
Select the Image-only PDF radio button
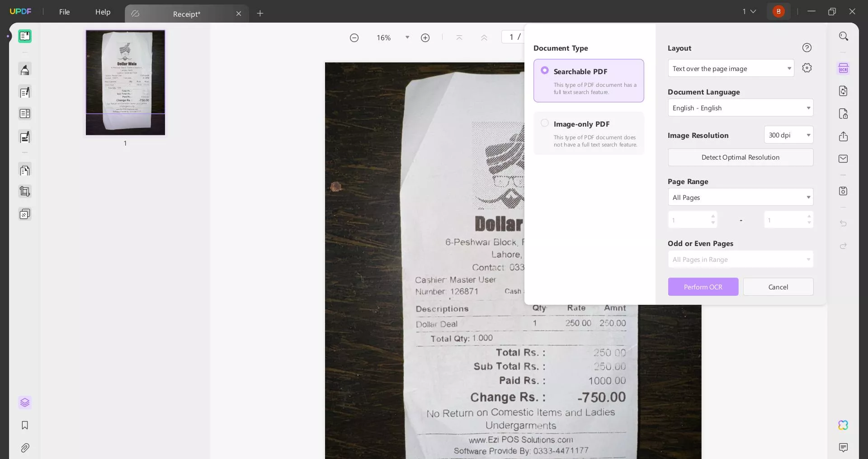click(x=545, y=123)
